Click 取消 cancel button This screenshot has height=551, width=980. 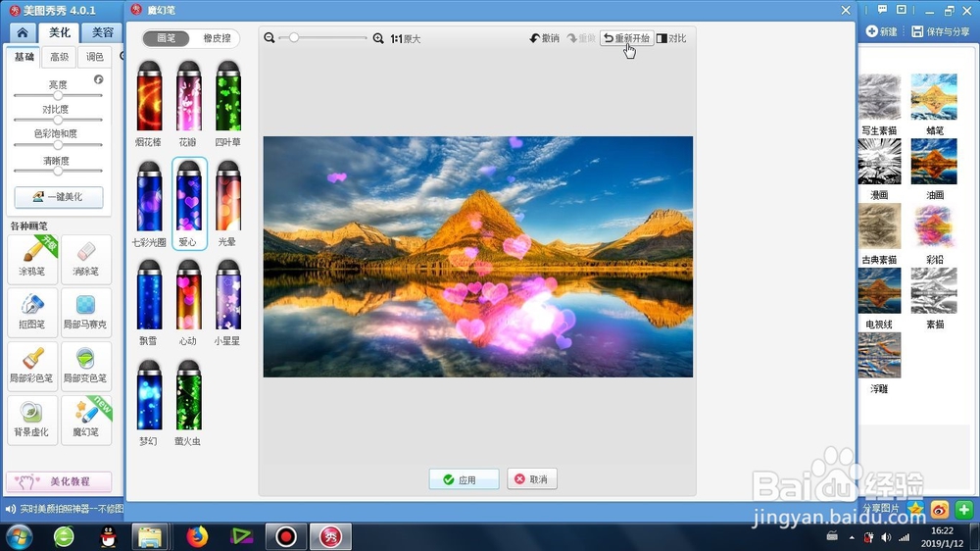pos(532,479)
